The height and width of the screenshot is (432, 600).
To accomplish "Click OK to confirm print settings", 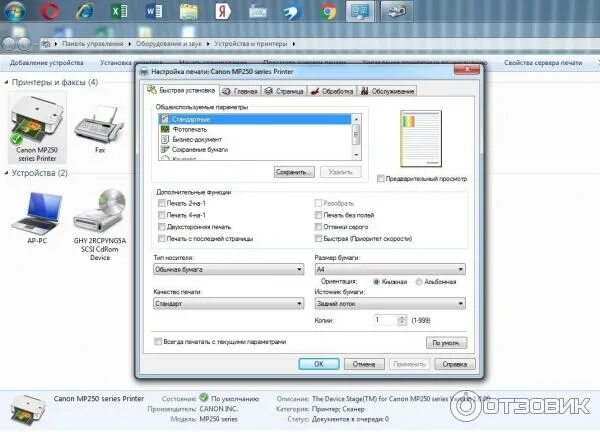I will pos(319,364).
